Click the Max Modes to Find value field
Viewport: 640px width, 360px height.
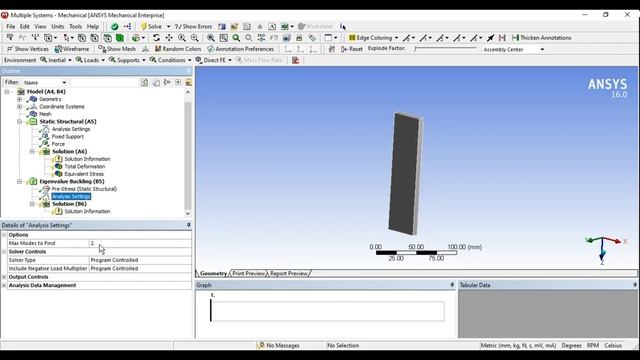tap(140, 243)
